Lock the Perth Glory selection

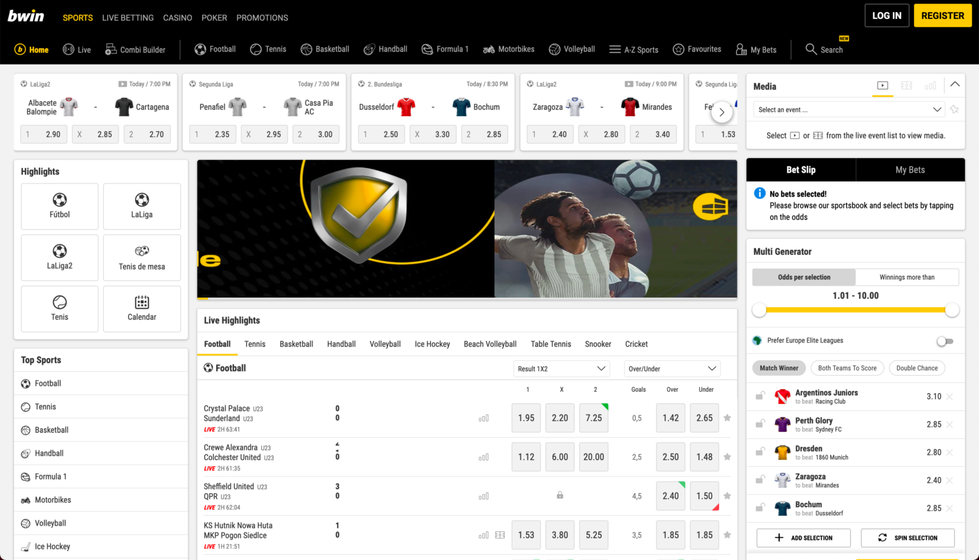click(760, 424)
